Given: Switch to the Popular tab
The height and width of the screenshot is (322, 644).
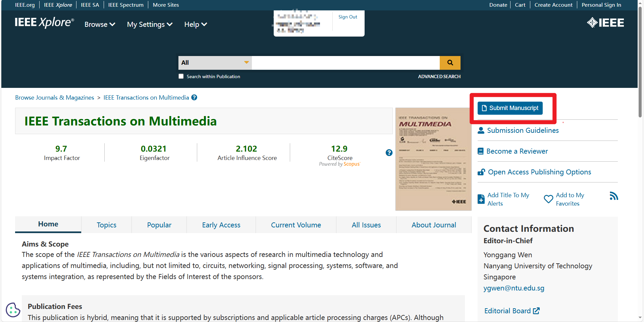Looking at the screenshot, I should pyautogui.click(x=159, y=225).
